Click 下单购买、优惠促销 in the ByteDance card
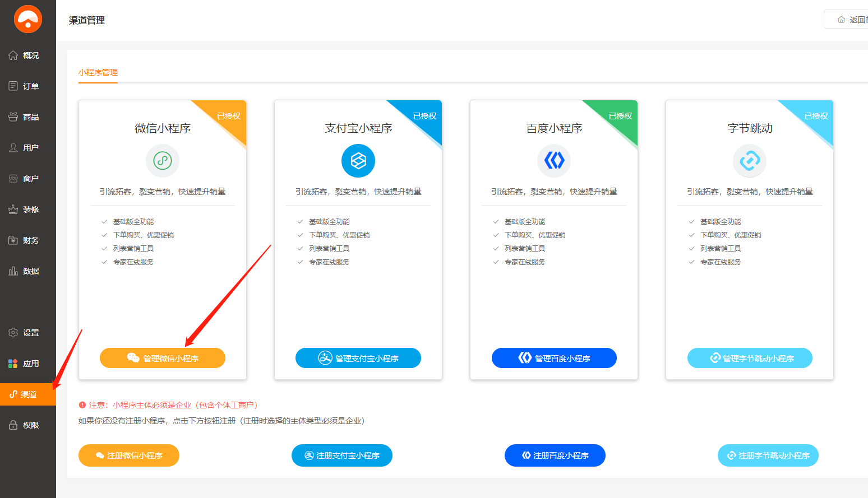 pos(731,235)
